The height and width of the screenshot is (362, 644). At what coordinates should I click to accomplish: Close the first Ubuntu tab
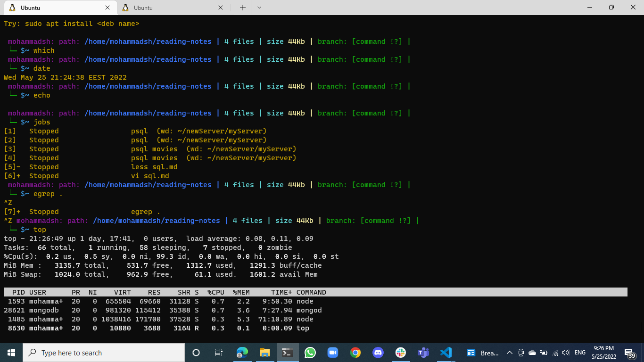pos(107,8)
